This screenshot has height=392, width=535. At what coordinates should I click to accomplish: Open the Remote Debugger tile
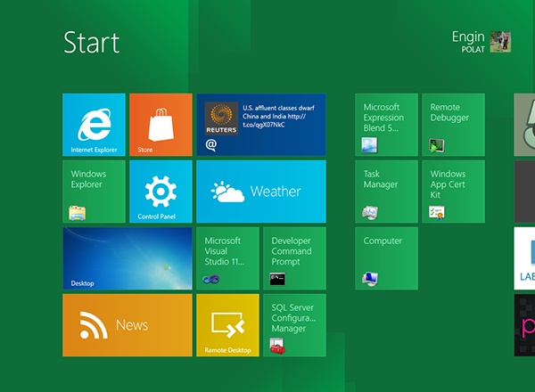453,125
